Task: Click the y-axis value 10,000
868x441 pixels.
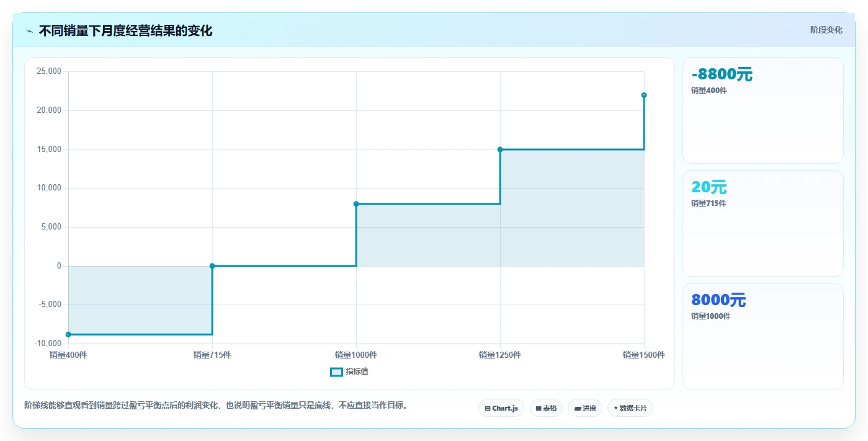Action: (x=50, y=188)
